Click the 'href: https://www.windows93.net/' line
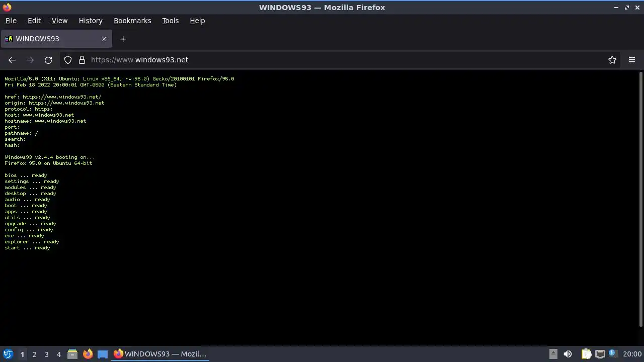The height and width of the screenshot is (362, 644). pos(53,97)
